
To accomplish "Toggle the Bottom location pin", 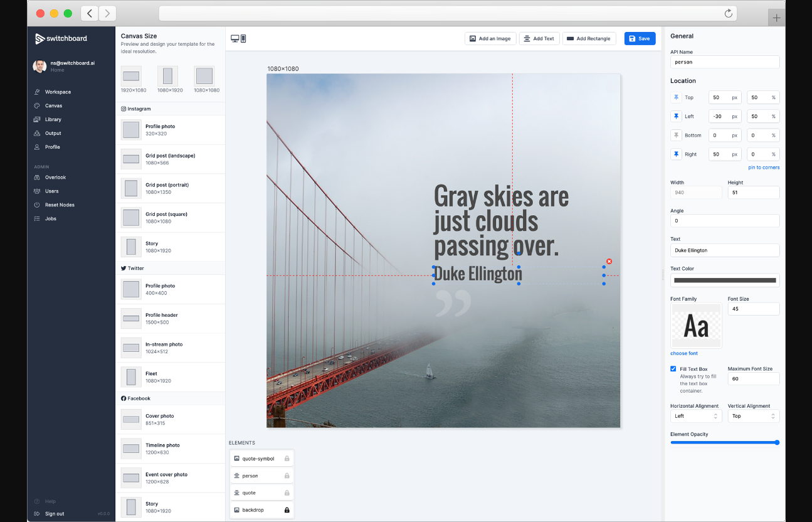I will (x=676, y=136).
